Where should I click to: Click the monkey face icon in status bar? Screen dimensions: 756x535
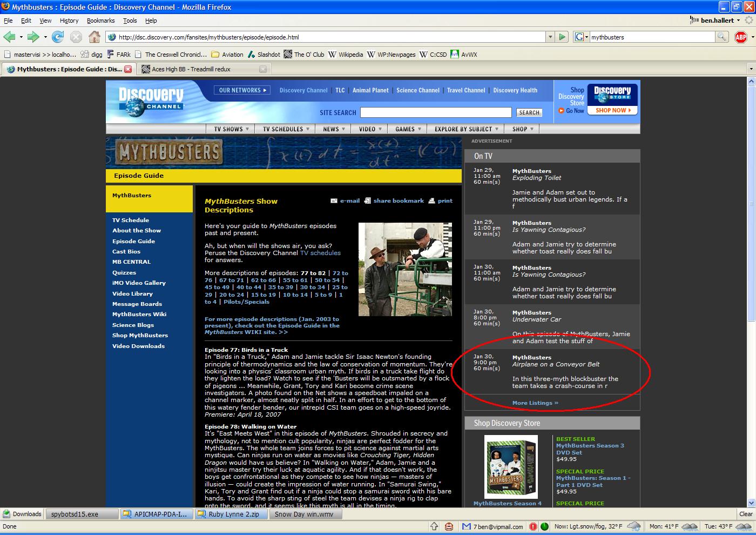click(449, 526)
